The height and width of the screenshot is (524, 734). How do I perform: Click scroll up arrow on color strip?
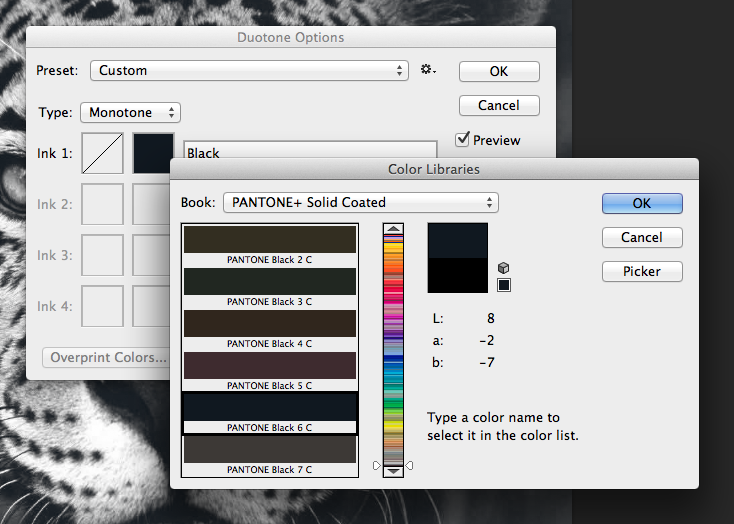pos(393,229)
